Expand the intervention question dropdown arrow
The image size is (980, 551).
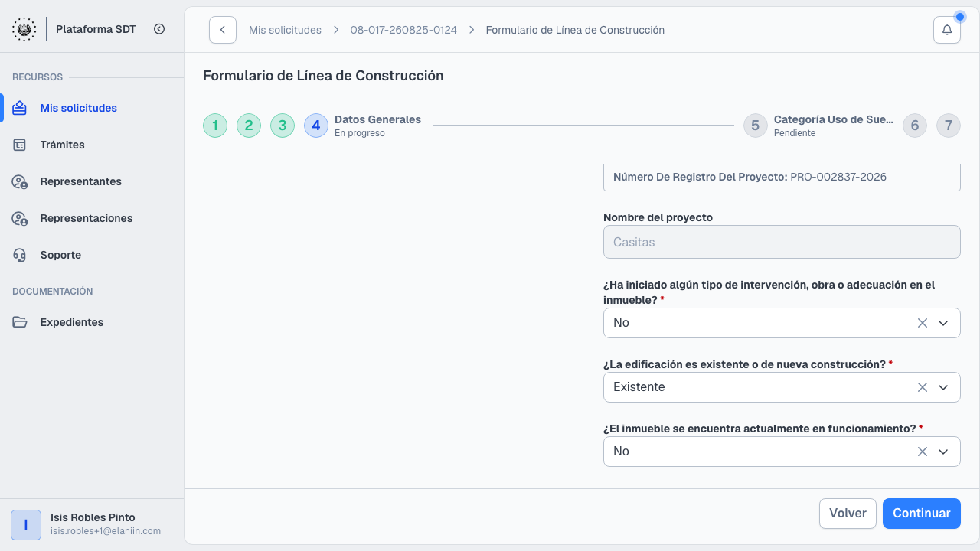944,323
